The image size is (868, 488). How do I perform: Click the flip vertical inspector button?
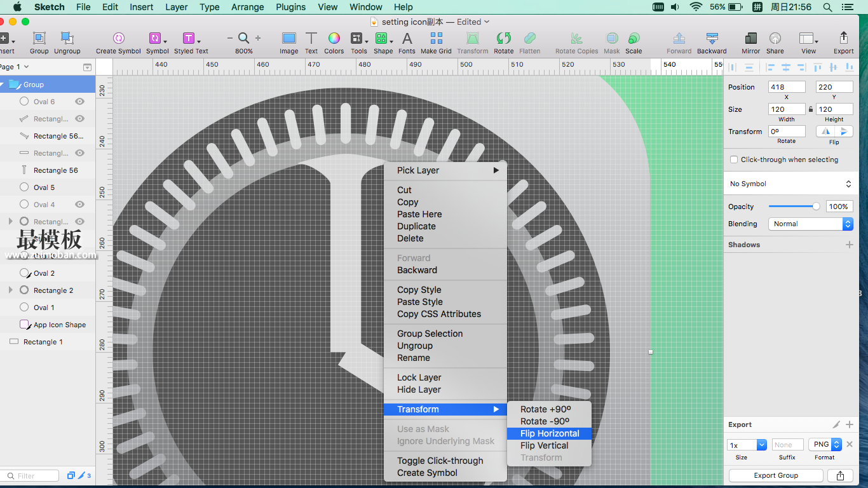pyautogui.click(x=844, y=132)
